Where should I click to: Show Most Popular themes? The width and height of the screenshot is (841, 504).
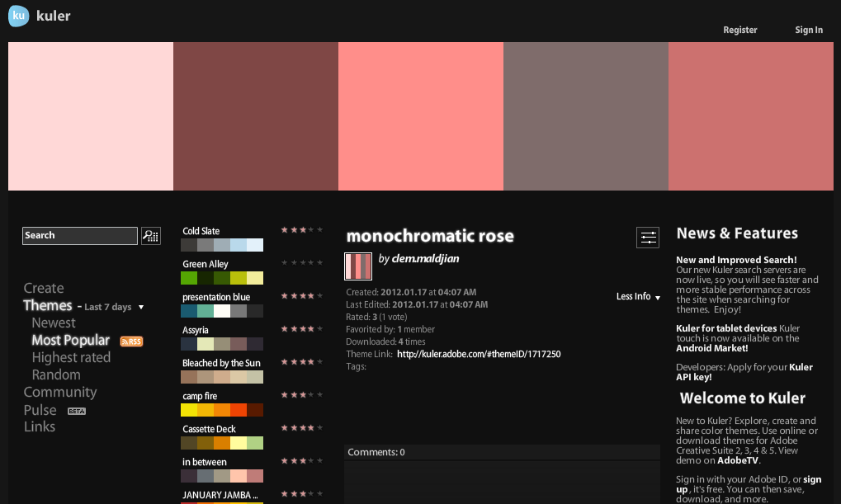click(70, 341)
